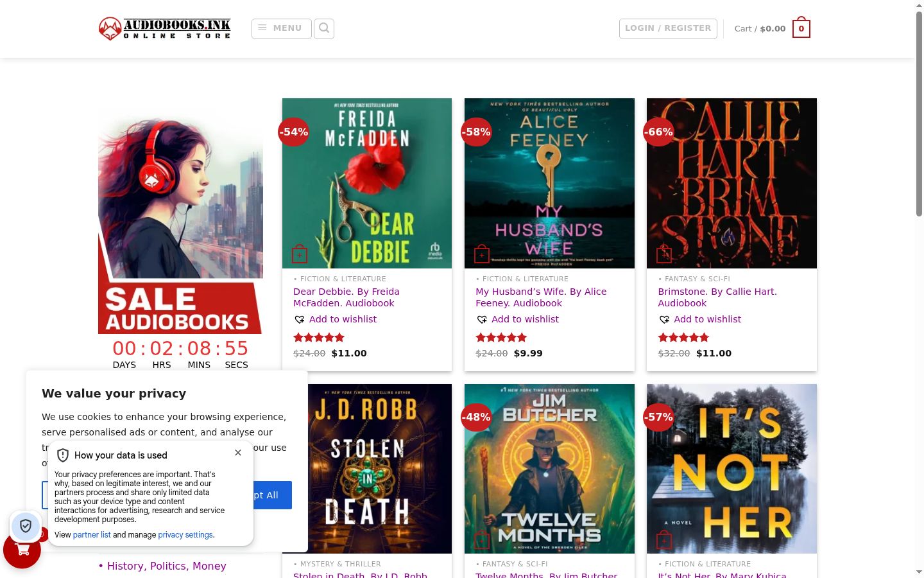Open the search magnifier icon in header
The image size is (924, 578).
point(324,28)
